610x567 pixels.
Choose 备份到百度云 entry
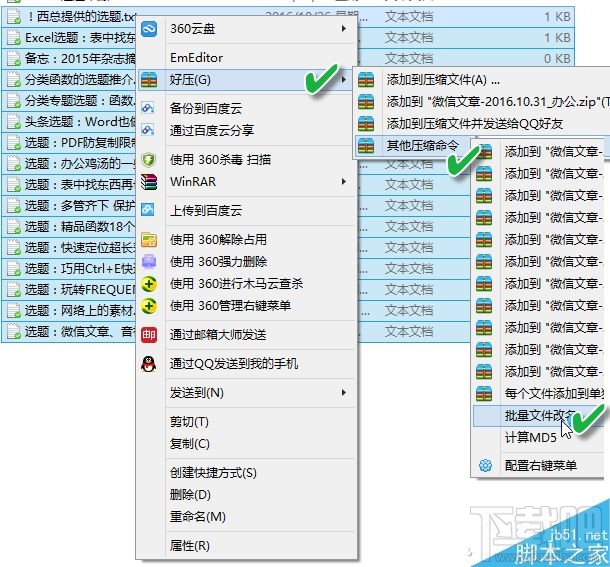[206, 108]
